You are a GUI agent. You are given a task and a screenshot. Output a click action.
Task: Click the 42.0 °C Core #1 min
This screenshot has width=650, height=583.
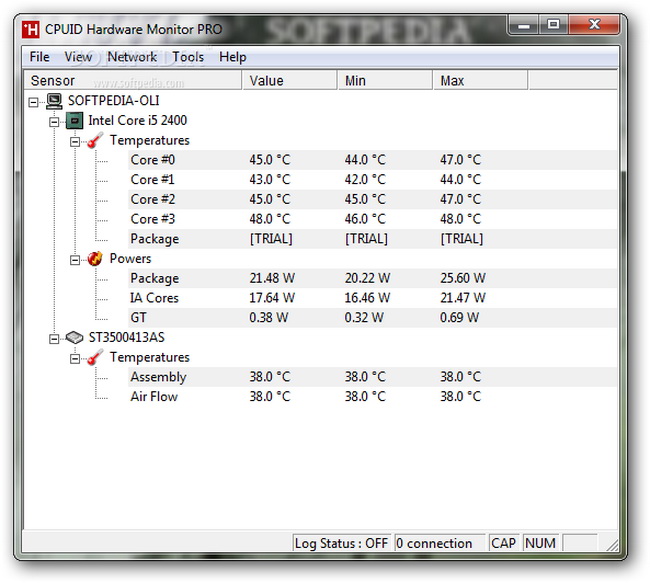(365, 180)
